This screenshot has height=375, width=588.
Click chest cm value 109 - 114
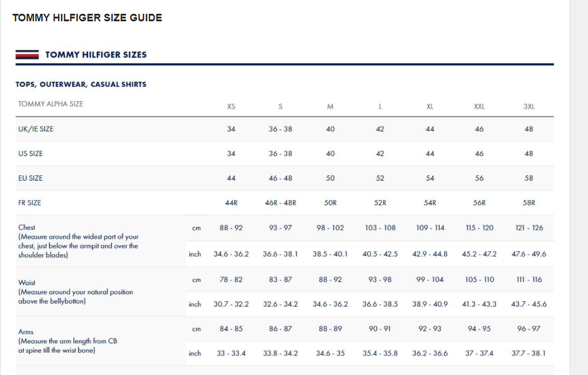(430, 228)
